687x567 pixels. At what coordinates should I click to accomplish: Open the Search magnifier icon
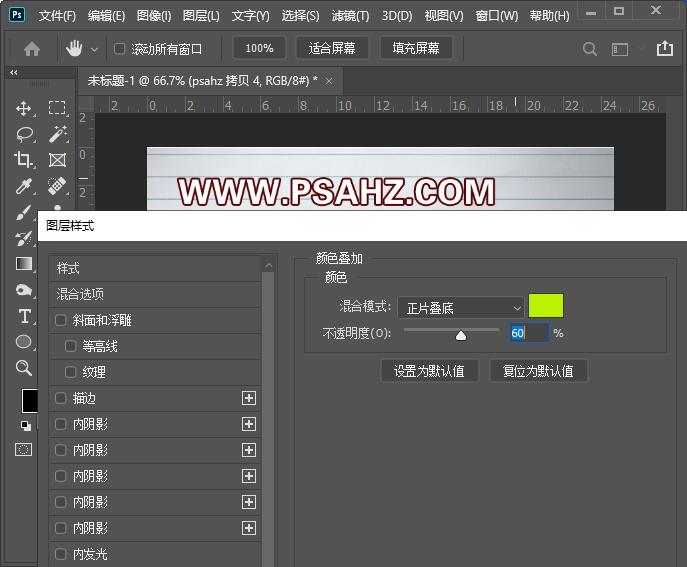[590, 49]
